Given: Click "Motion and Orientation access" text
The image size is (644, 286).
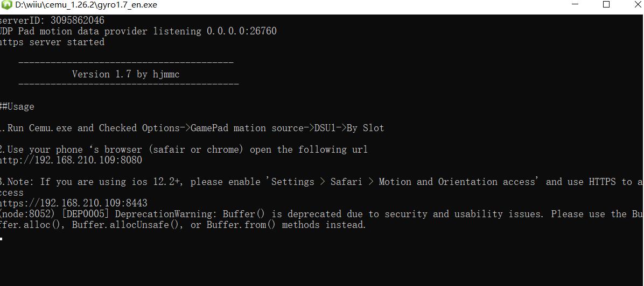Looking at the screenshot, I should point(457,182).
